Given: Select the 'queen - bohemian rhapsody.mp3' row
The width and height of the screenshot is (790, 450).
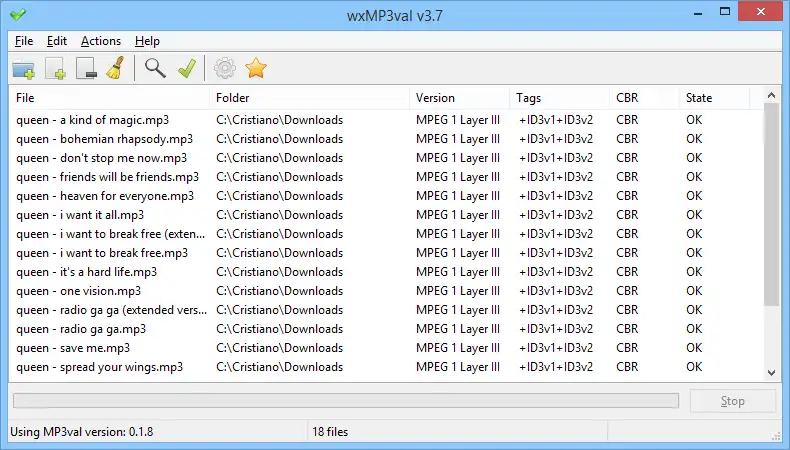Looking at the screenshot, I should tap(105, 139).
